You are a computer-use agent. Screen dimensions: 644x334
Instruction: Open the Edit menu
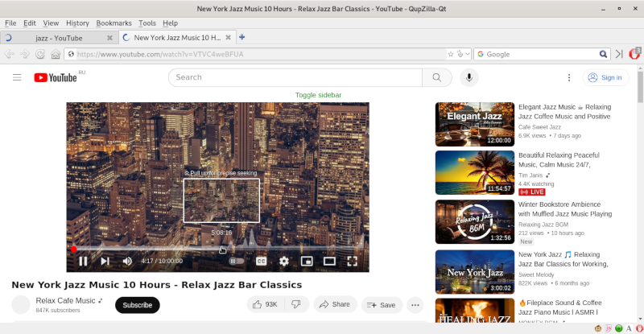tap(30, 23)
